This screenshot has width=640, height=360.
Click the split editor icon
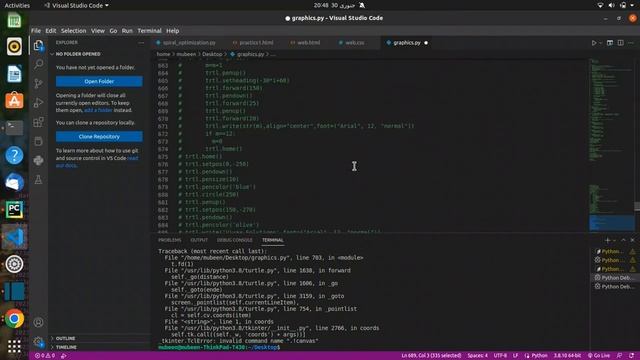(x=620, y=43)
